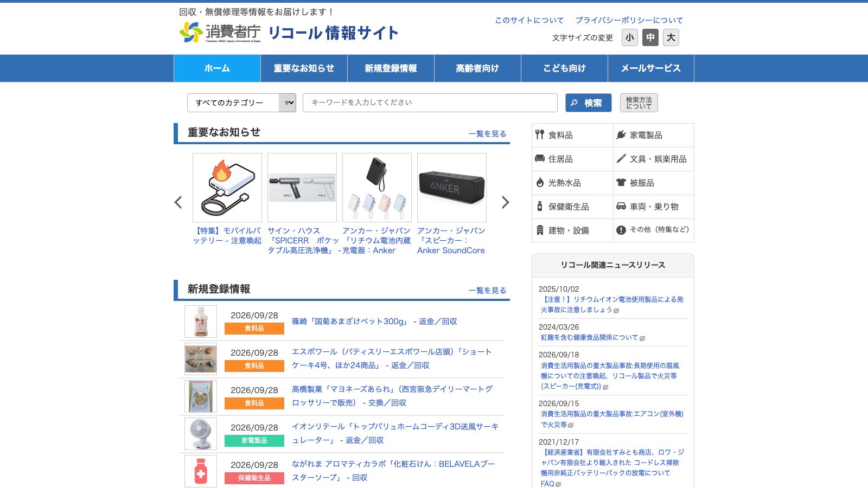Switch to the ホーム tab
868x488 pixels.
pos(217,68)
